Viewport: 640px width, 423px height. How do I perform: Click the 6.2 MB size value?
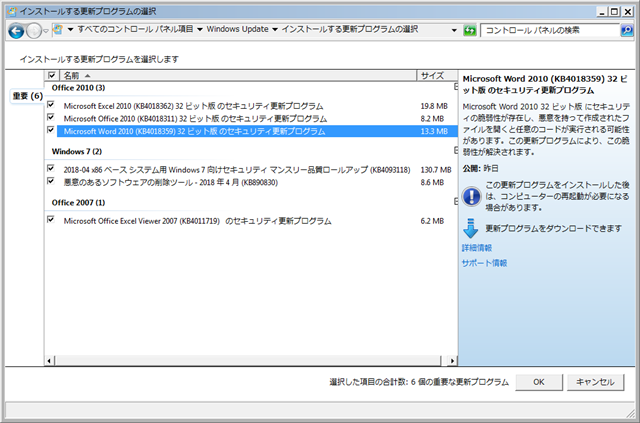point(432,221)
